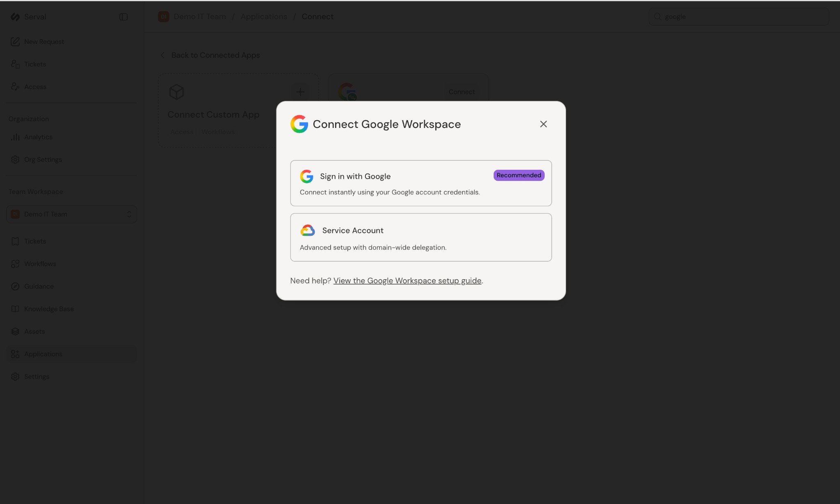
Task: Click the Google G logo in dialog title
Action: pyautogui.click(x=299, y=124)
